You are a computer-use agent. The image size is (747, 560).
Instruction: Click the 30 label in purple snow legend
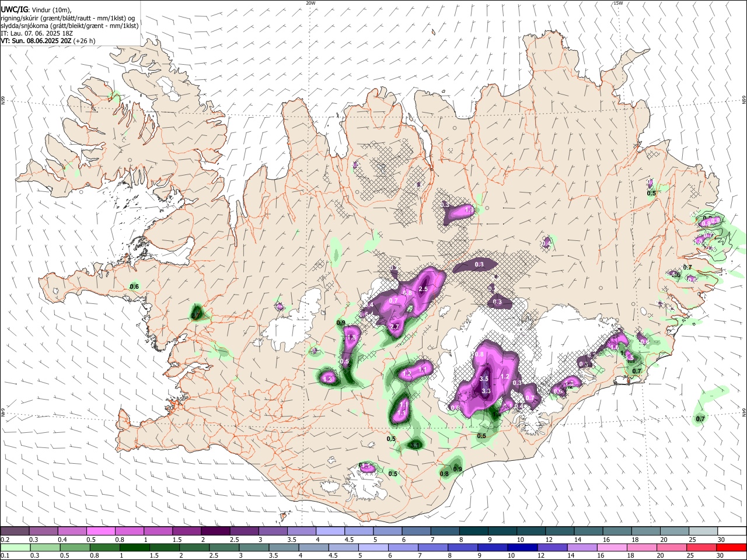(x=721, y=540)
